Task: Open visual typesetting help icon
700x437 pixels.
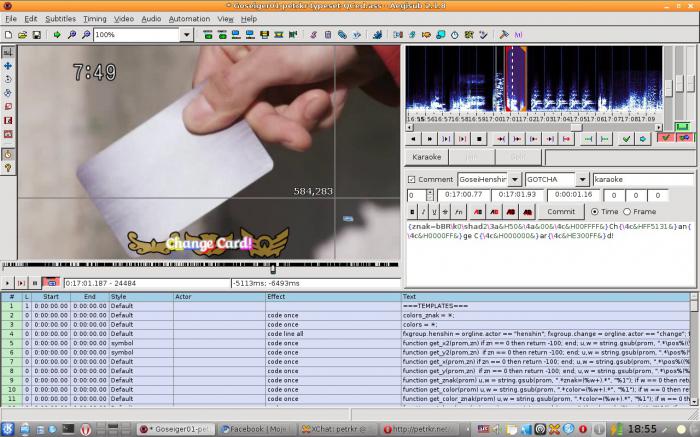Action: (x=8, y=168)
